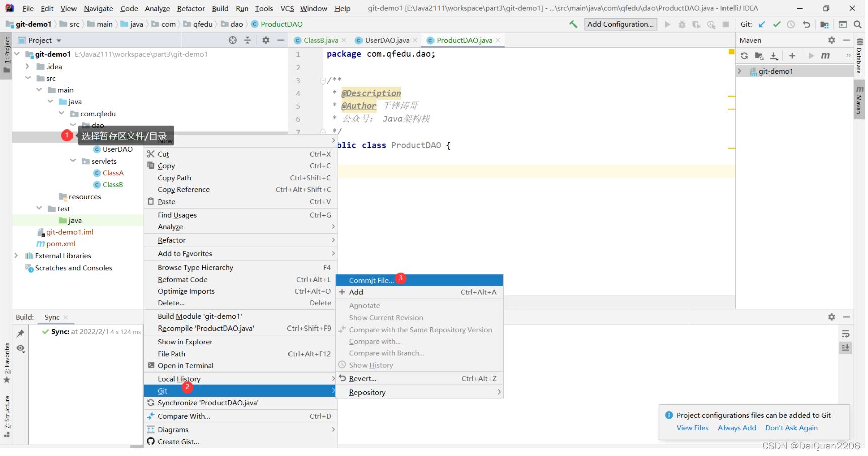Click Git Show History clock icon
868x456 pixels.
[791, 24]
